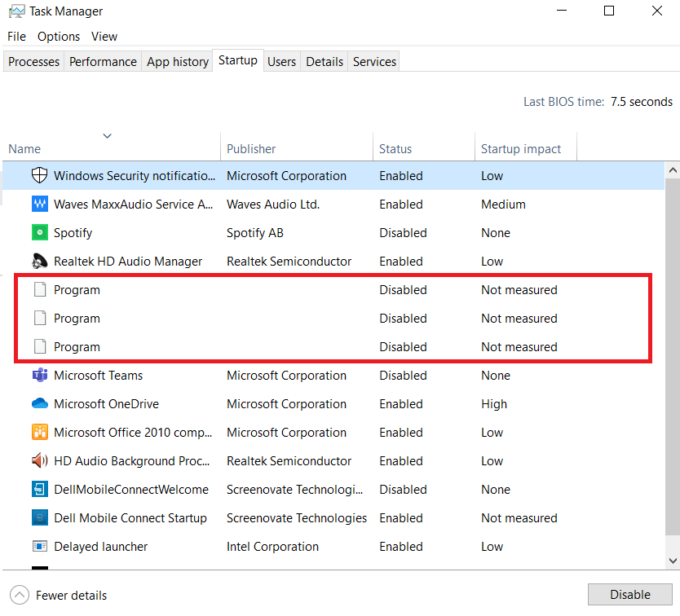Switch to the Users tab
Viewport: 680px width, 616px height.
coord(281,62)
